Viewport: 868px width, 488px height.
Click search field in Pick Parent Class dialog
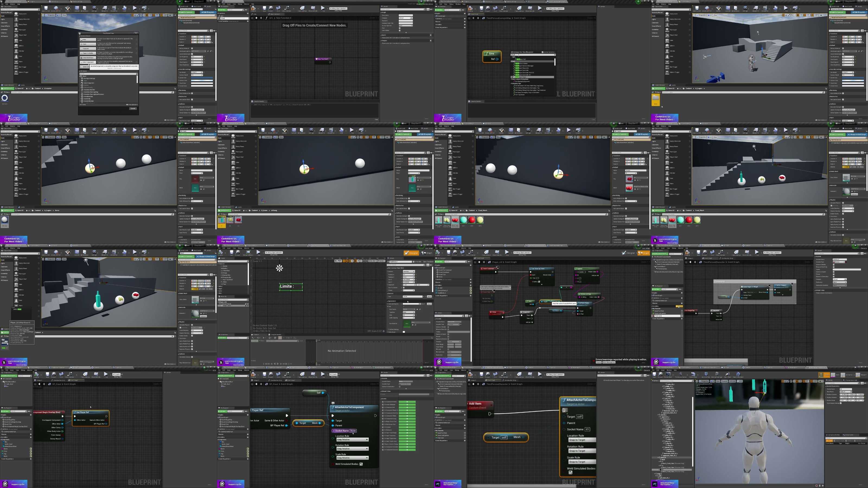(108, 73)
